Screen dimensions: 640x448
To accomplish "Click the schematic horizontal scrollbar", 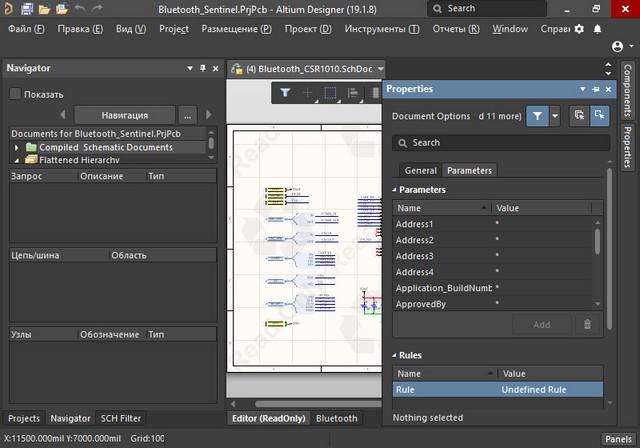I will [318, 404].
